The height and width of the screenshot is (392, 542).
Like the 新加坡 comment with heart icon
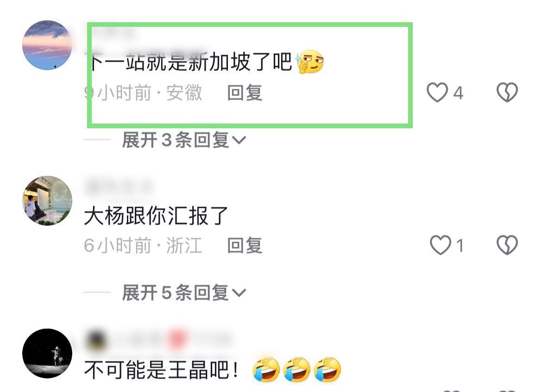(x=437, y=92)
